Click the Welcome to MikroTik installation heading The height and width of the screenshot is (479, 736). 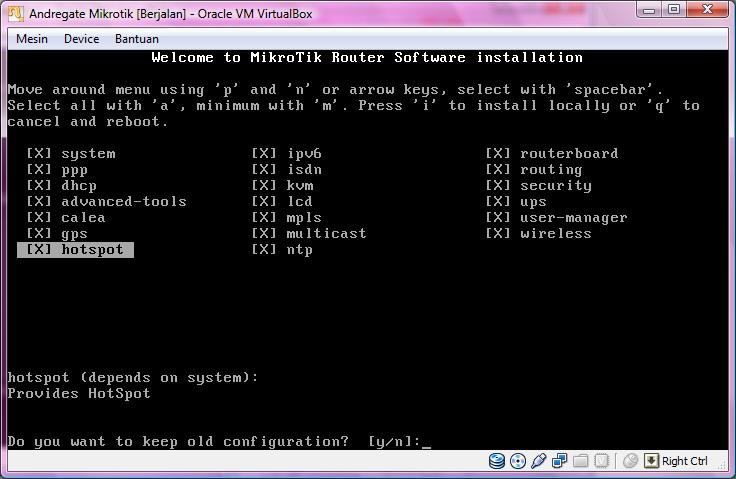click(x=367, y=57)
